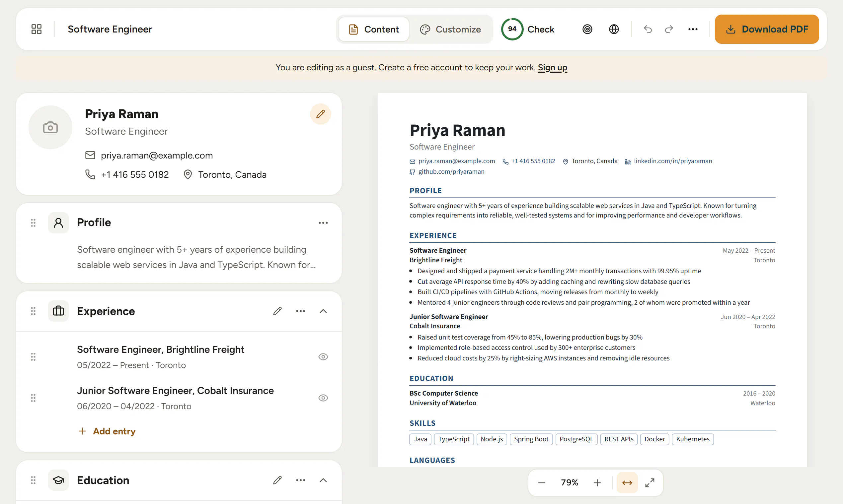Follow the Sign up link
The image size is (843, 504).
[552, 68]
